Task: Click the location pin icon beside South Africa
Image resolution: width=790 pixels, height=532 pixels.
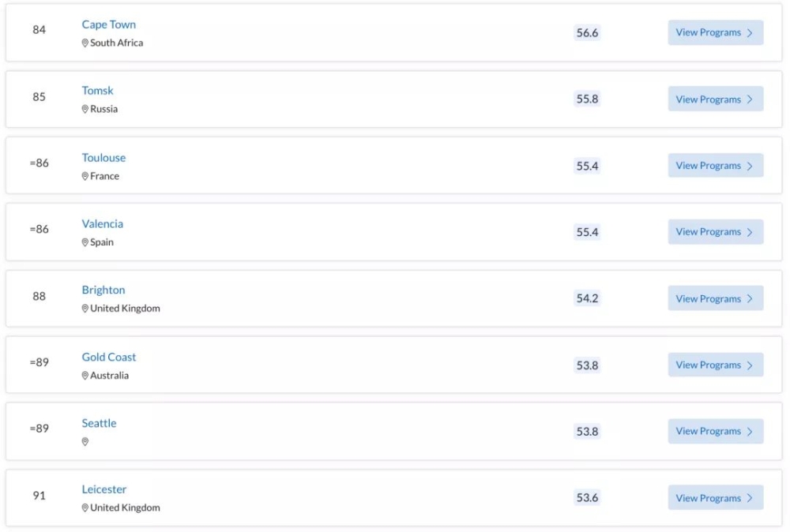Action: coord(85,43)
